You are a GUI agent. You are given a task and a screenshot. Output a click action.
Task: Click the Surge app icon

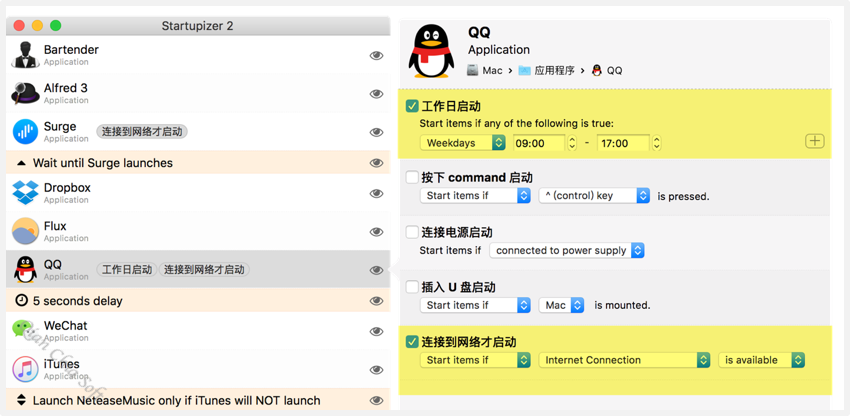[25, 132]
